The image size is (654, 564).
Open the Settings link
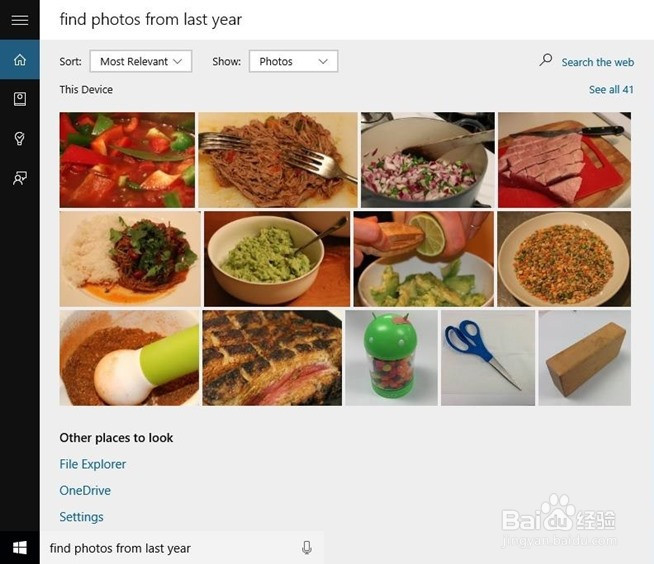tap(81, 517)
